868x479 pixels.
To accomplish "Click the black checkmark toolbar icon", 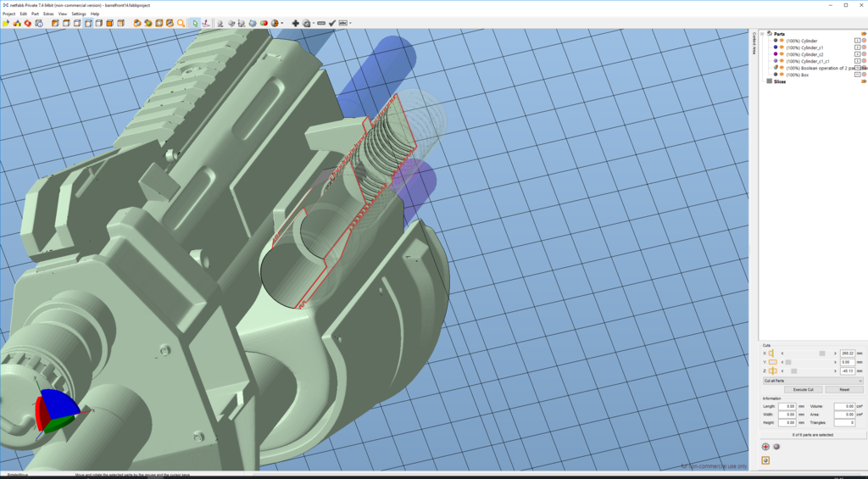I will 332,23.
